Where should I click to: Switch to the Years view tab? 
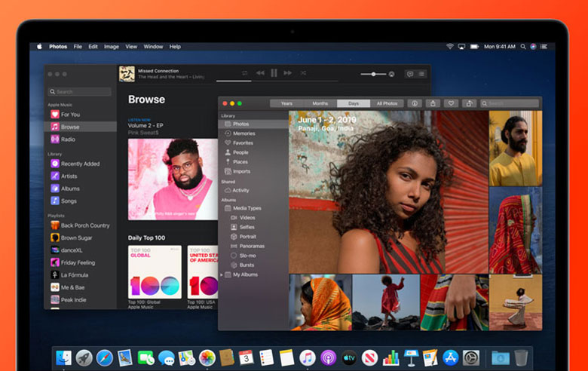point(286,103)
